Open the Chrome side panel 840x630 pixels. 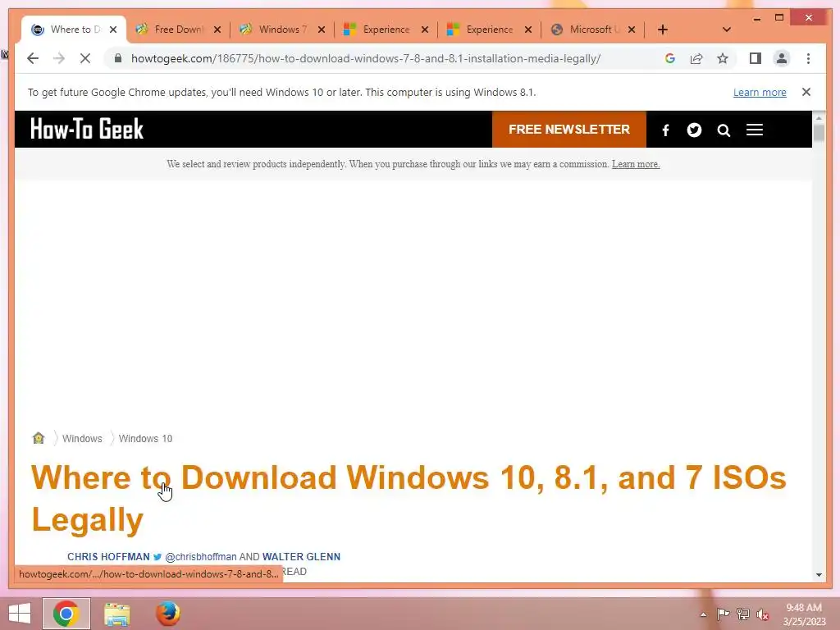(756, 58)
